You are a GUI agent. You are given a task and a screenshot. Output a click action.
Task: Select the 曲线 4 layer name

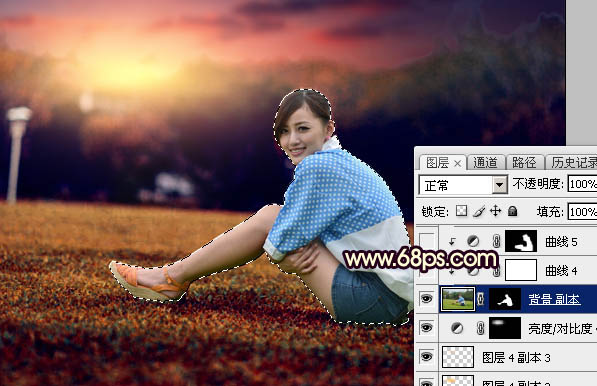point(561,271)
